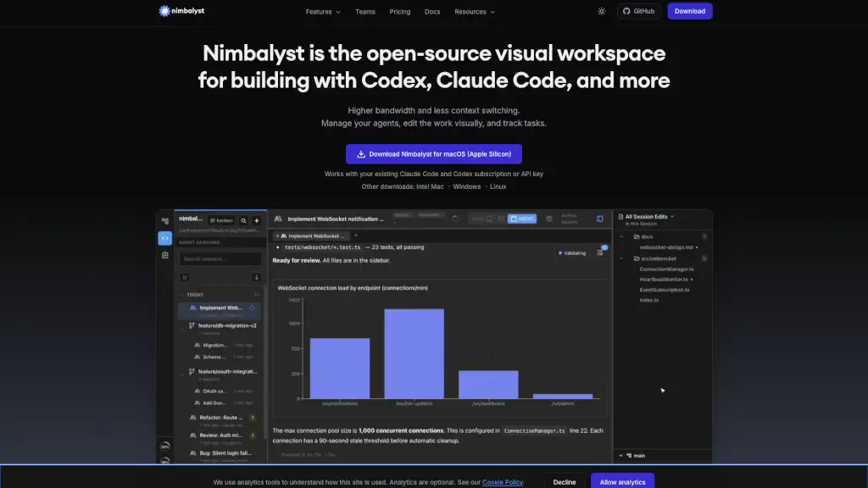
Task: Click the archive box icon beside AGENT
Action: (549, 219)
